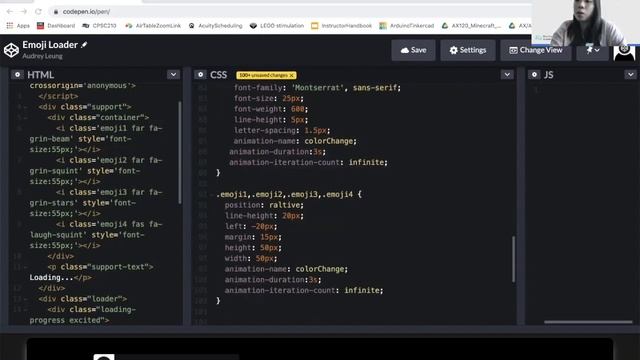Screen dimensions: 640x360
Task: Open the LEGO stimulation bookmark
Action: (277, 26)
